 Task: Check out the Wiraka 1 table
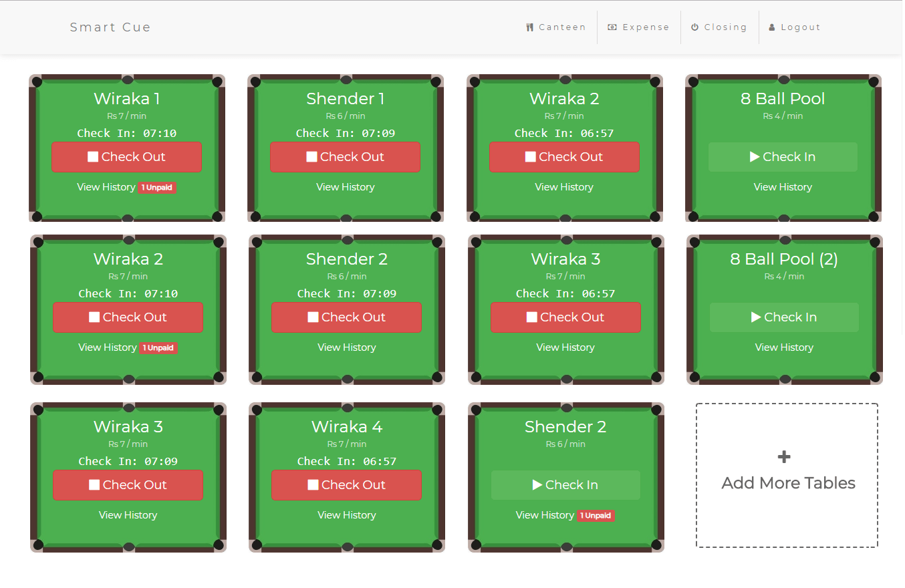126,157
